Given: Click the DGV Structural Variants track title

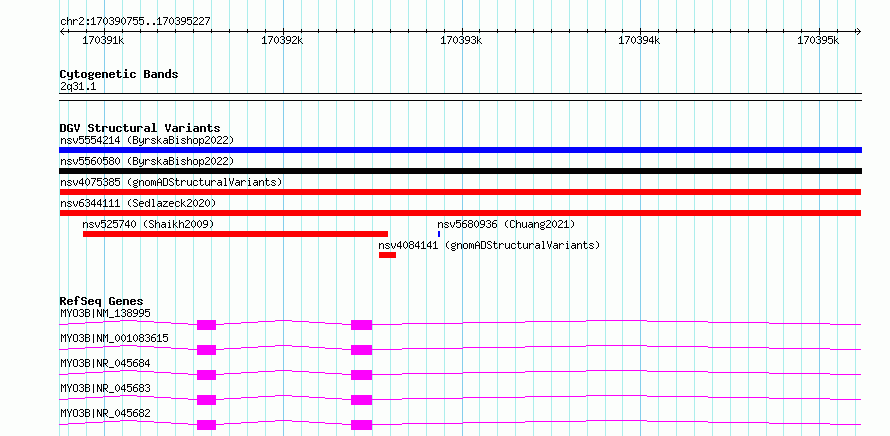Looking at the screenshot, I should tap(140, 128).
